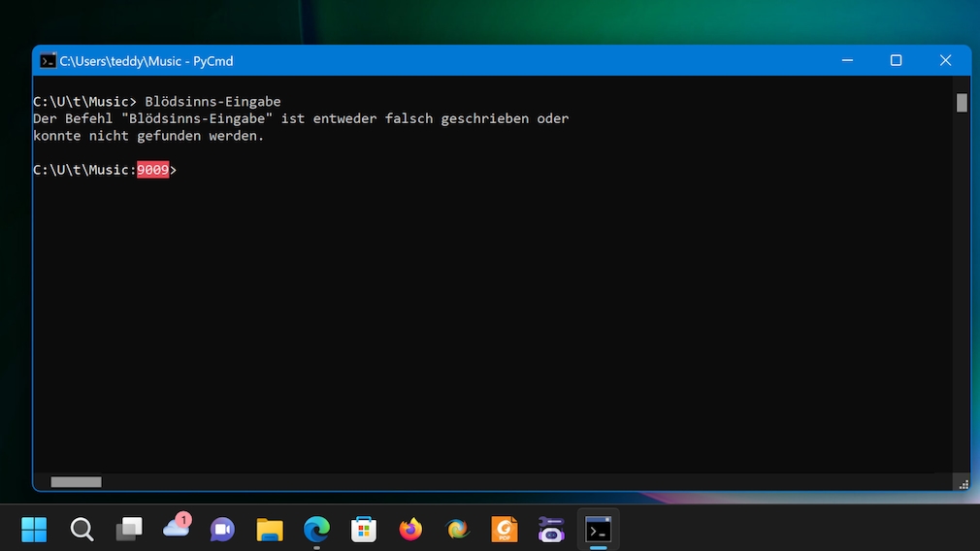Select the PyCmd terminal icon in the taskbar
This screenshot has height=551, width=980.
[598, 529]
